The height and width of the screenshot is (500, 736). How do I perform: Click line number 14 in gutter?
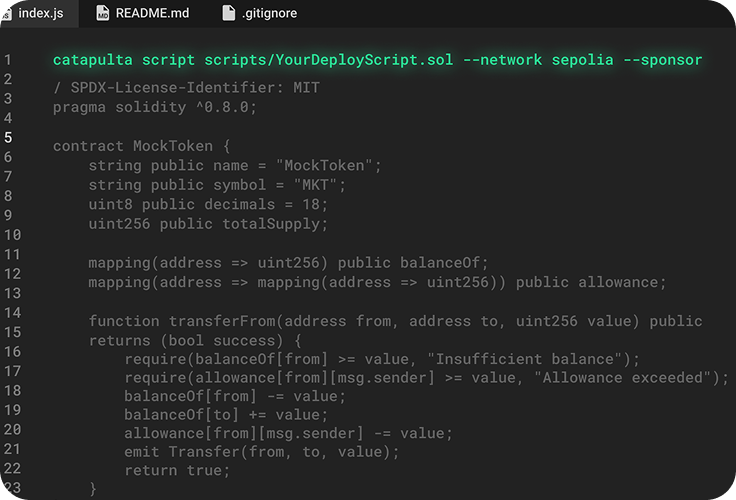13,313
